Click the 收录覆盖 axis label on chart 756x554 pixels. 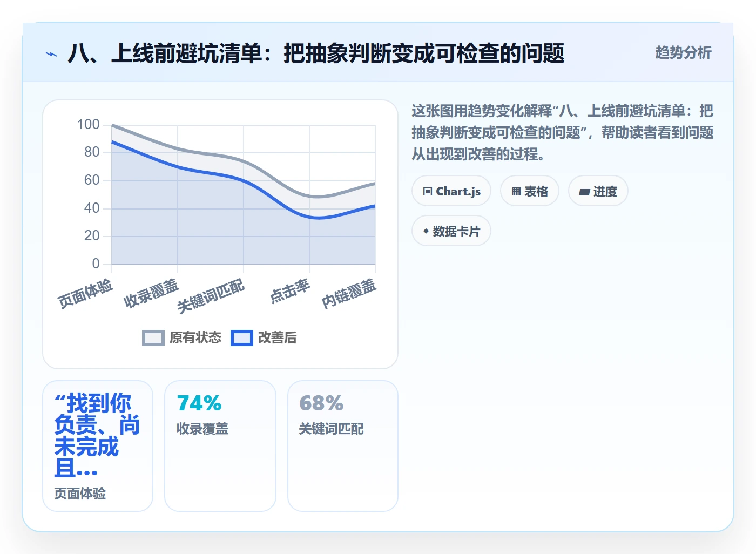coord(151,293)
